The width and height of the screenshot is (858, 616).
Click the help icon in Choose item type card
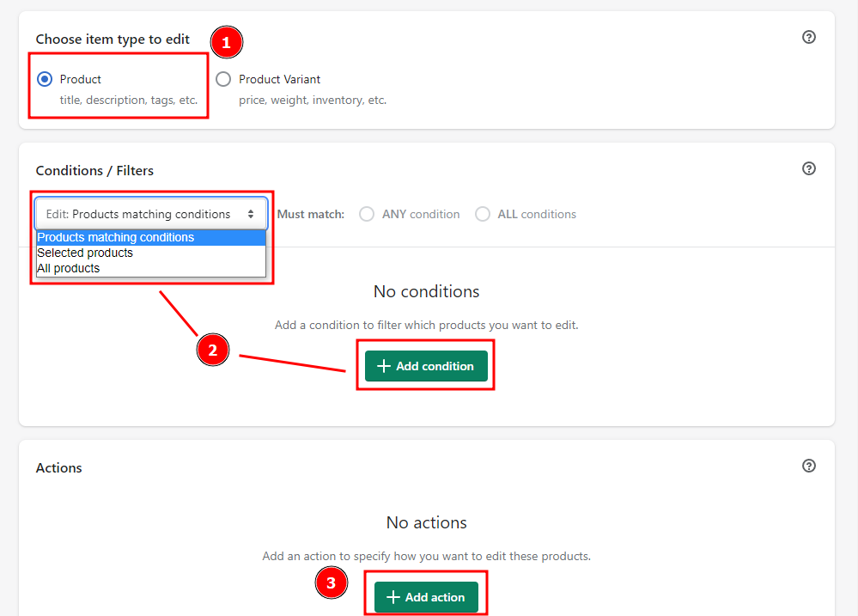(808, 37)
